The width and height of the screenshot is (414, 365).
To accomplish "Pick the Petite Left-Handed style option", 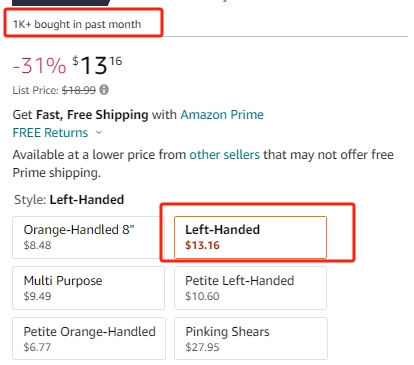I will tap(250, 288).
